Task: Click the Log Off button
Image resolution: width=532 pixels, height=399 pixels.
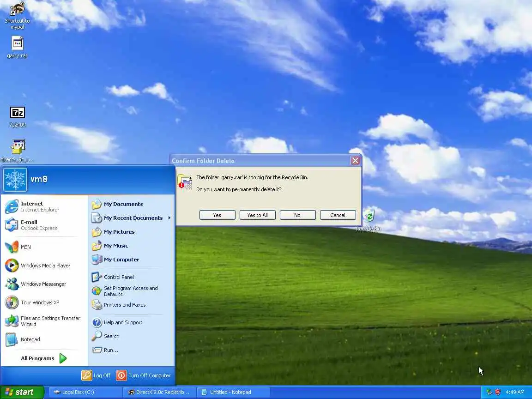Action: pos(97,375)
